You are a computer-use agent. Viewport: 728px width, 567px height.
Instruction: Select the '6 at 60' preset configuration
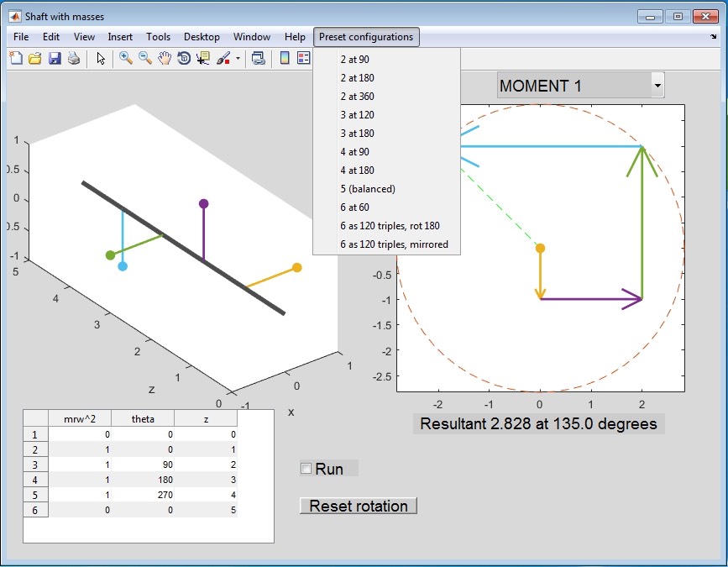[x=354, y=207]
